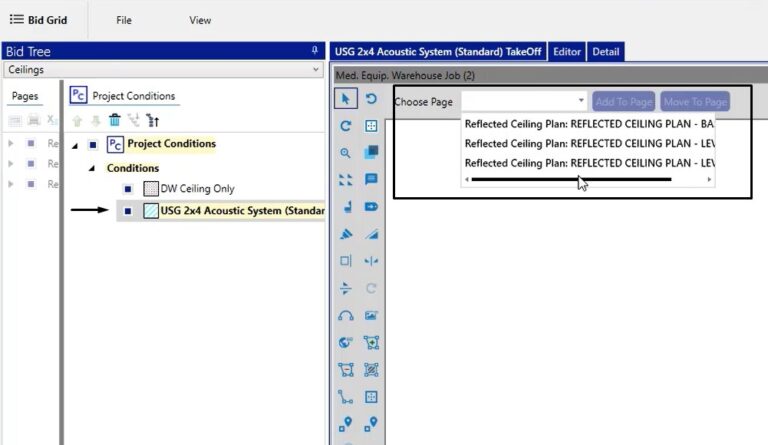Click the boxed target icon near toolbar bottom
768x445 pixels.
[371, 397]
